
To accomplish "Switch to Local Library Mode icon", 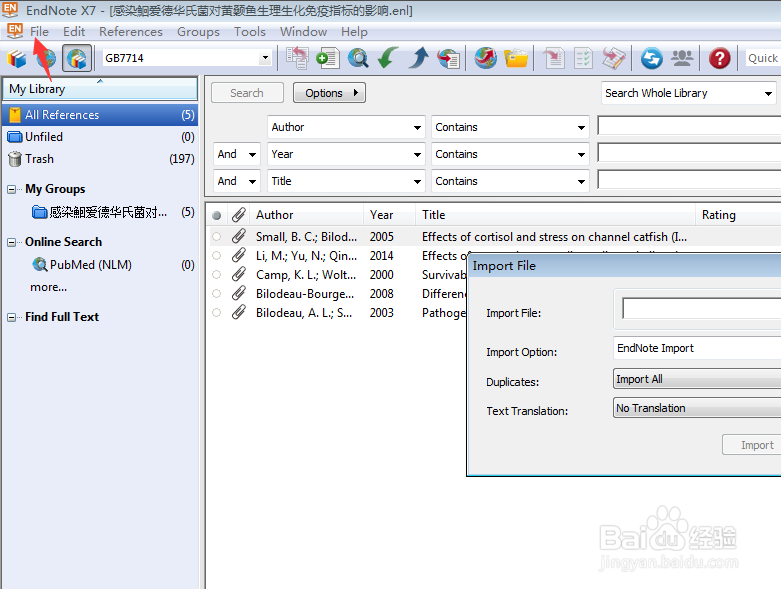I will point(16,58).
